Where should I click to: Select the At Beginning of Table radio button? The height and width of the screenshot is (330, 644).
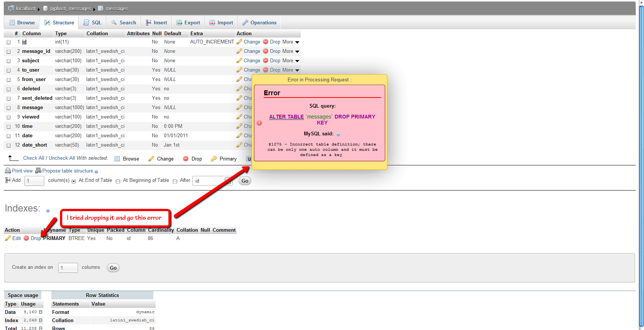click(118, 181)
